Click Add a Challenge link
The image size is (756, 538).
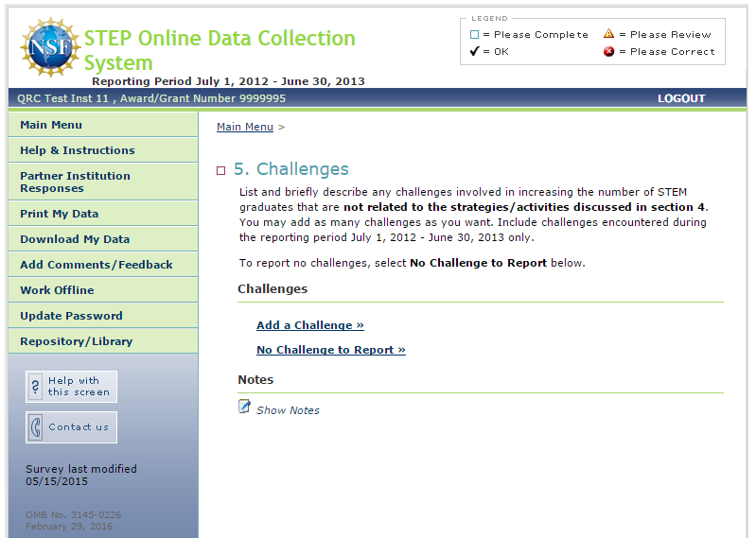coord(310,325)
